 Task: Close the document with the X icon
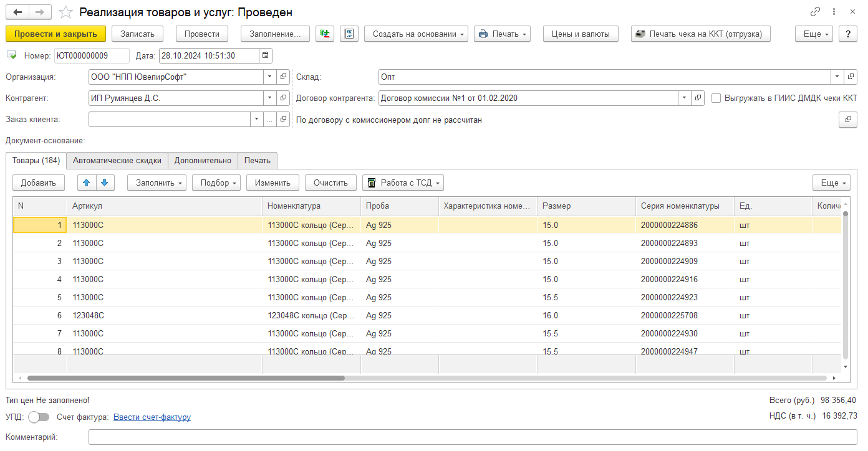coord(852,12)
